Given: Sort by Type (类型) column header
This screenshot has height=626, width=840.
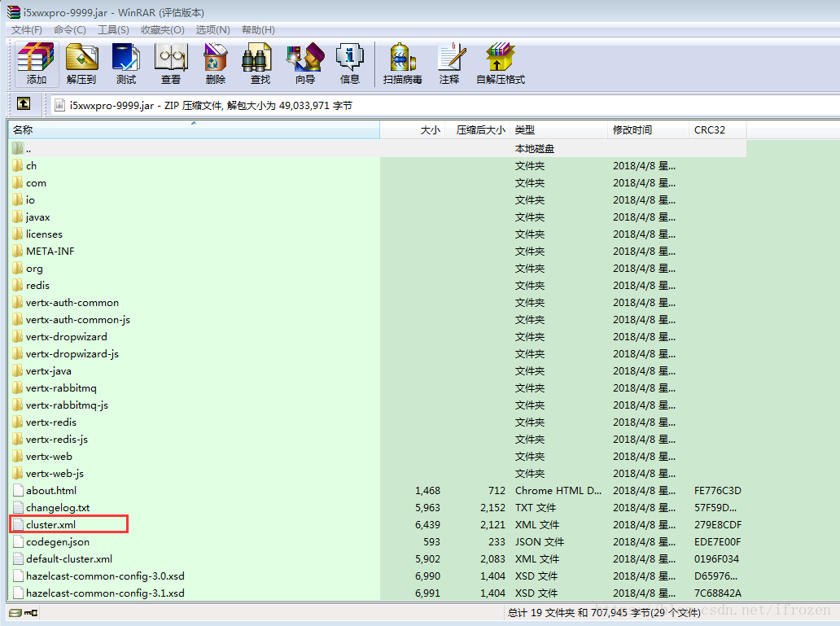Looking at the screenshot, I should 558,129.
